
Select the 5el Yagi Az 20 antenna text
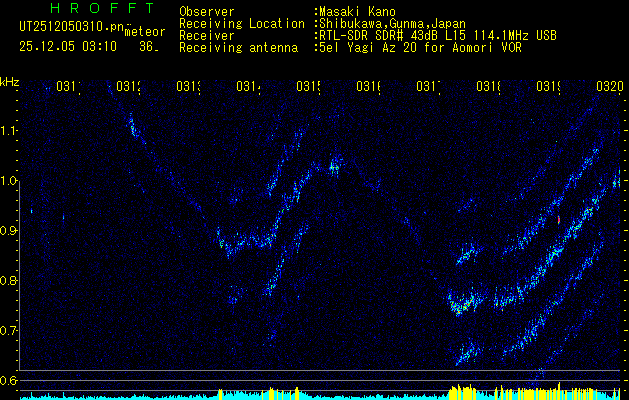pyautogui.click(x=418, y=48)
